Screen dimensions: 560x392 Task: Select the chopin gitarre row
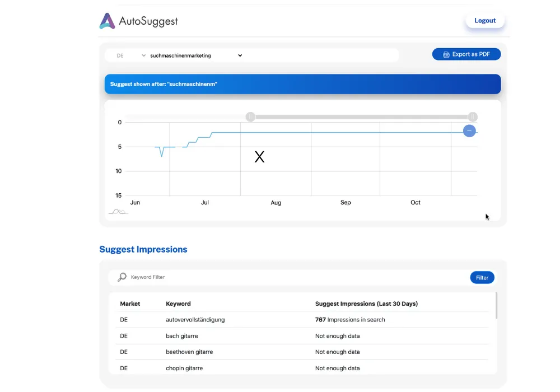[302, 368]
